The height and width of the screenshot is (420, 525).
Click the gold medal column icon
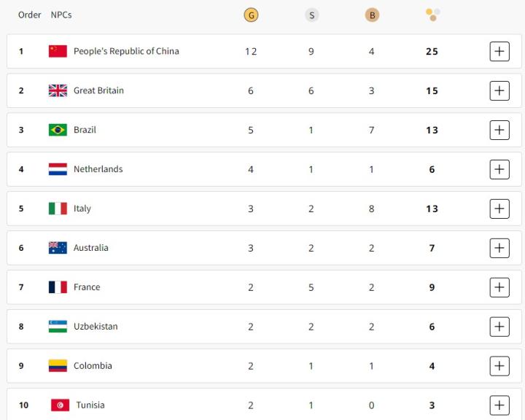pyautogui.click(x=251, y=15)
